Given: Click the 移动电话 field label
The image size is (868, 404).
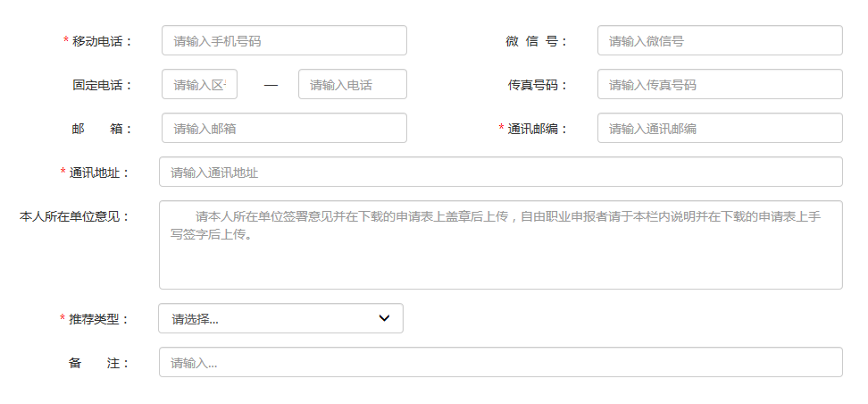Looking at the screenshot, I should [x=102, y=41].
